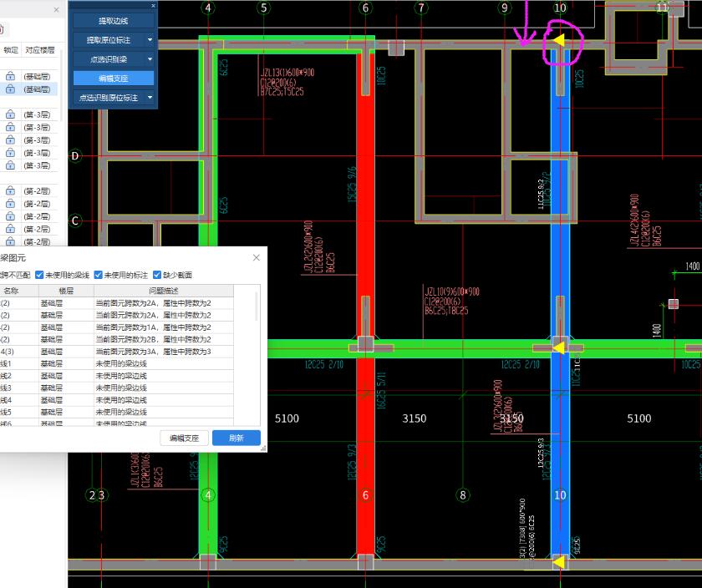Click resize grip of 梁图元 dialog
Viewport: 702px width, 588px height.
pos(264,448)
